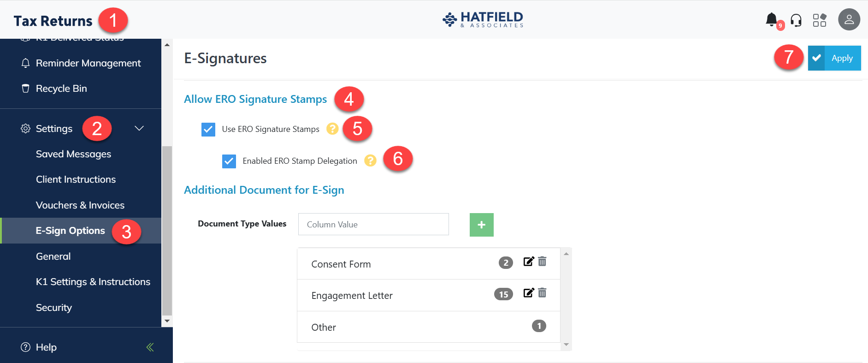Toggle Enabled ERO Stamp Delegation checkbox

click(229, 161)
